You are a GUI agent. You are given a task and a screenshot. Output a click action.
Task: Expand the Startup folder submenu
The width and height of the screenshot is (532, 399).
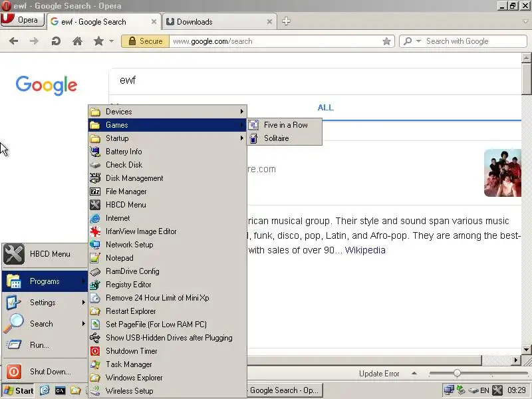coord(168,138)
